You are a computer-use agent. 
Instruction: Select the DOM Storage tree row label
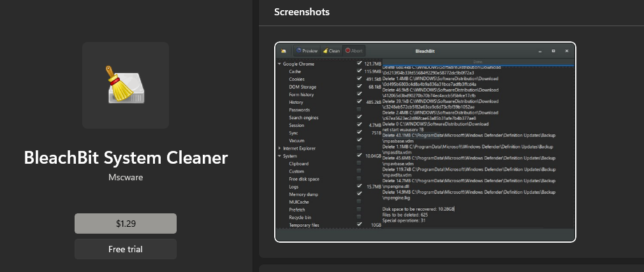[303, 87]
